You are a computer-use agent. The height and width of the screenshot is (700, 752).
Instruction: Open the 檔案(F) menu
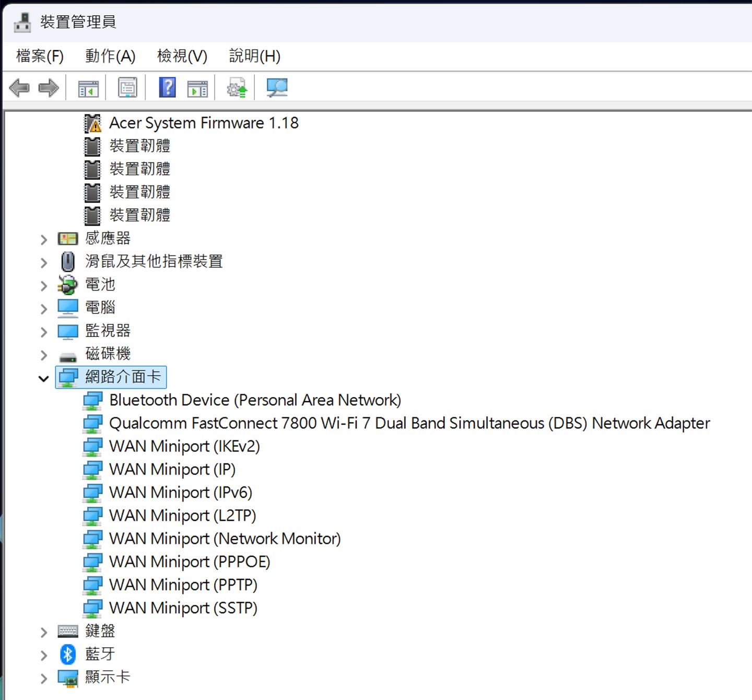click(40, 56)
